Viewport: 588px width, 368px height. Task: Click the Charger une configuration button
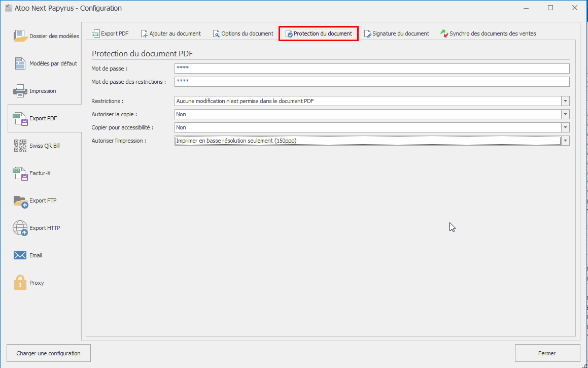pyautogui.click(x=48, y=353)
